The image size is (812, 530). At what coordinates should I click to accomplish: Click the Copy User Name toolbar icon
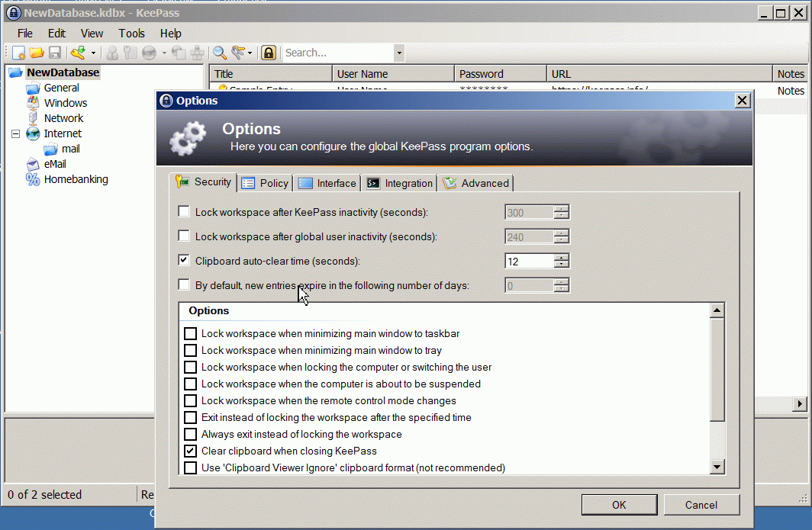coord(112,53)
